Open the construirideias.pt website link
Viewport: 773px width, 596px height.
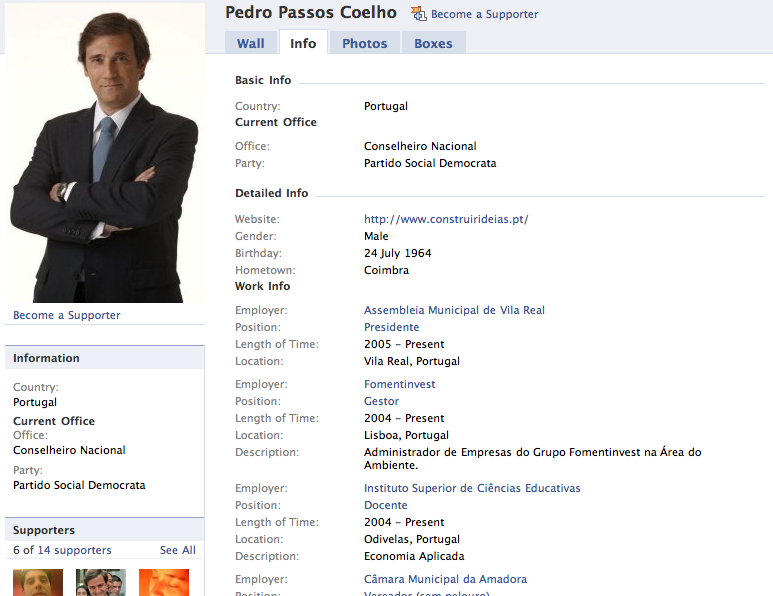445,220
